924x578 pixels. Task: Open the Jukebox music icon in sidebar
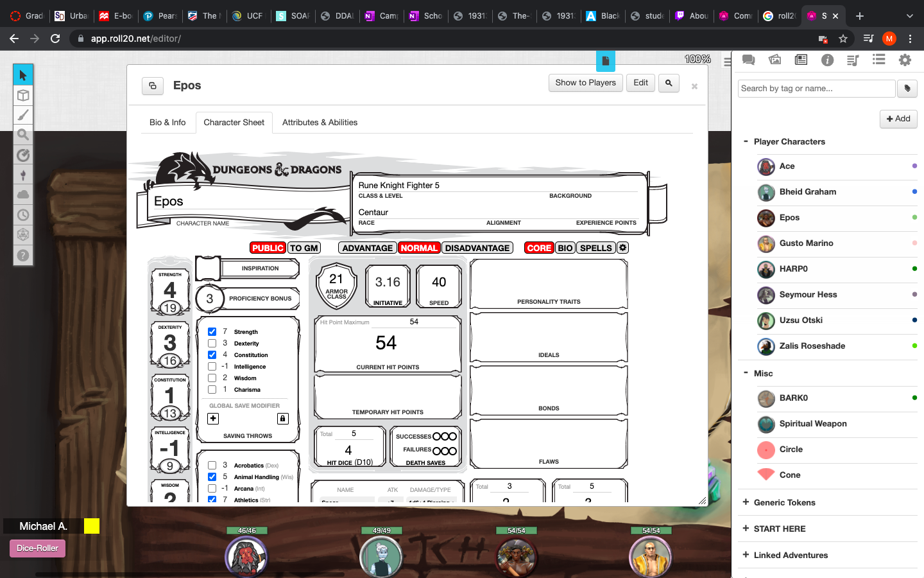click(x=853, y=60)
